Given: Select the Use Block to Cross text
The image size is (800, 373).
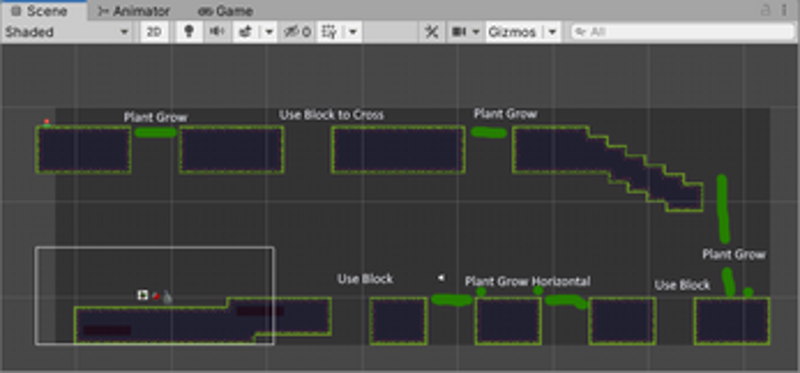Looking at the screenshot, I should click(x=332, y=115).
